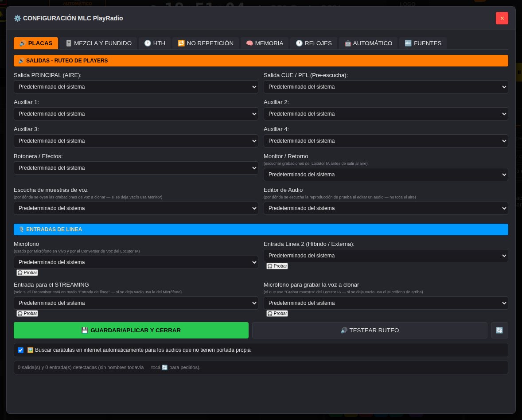The image size is (522, 420).
Task: Open the Botonera / Efectos dropdown
Action: coord(136,168)
